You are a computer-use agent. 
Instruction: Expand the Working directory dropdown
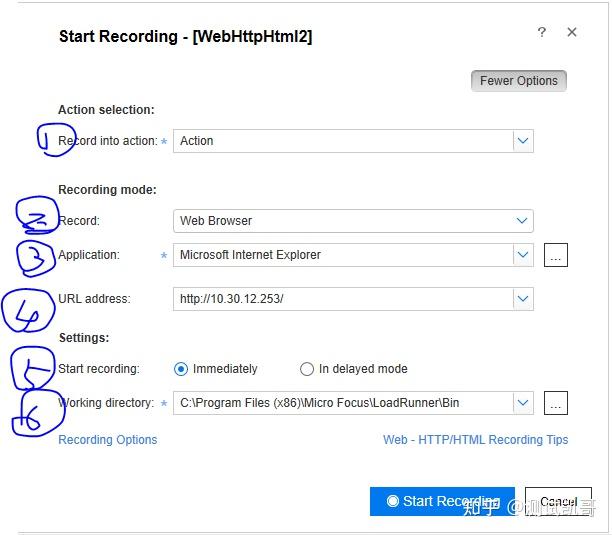click(522, 403)
